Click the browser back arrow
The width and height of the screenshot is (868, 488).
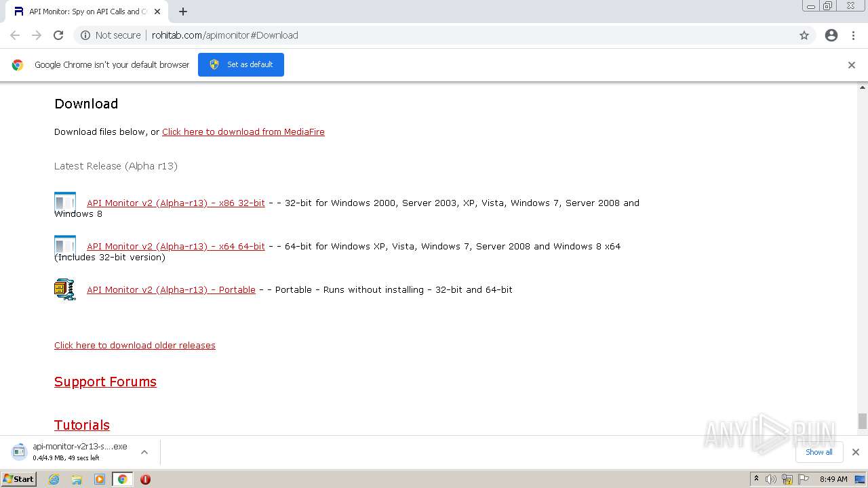(15, 35)
